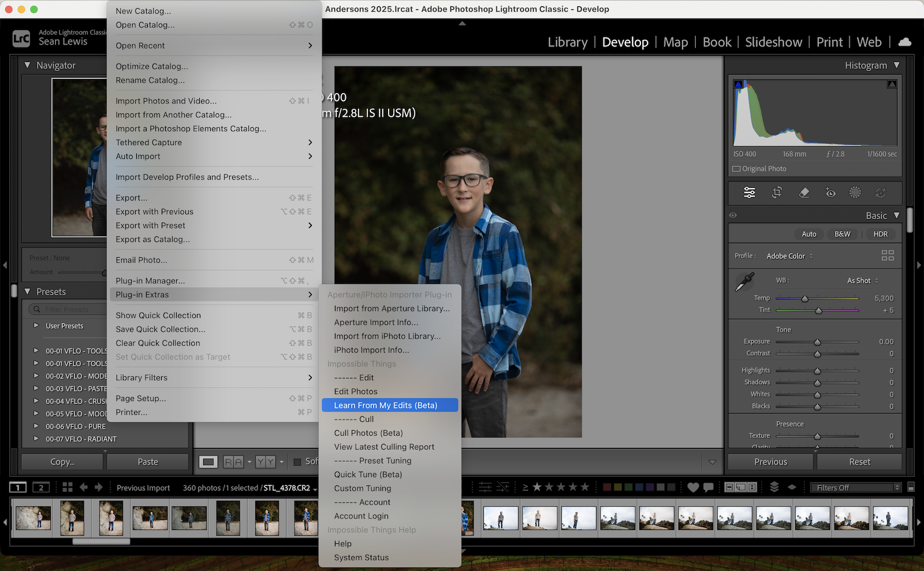Image resolution: width=924 pixels, height=571 pixels.
Task: Click the cloud sync status icon
Action: [x=905, y=42]
